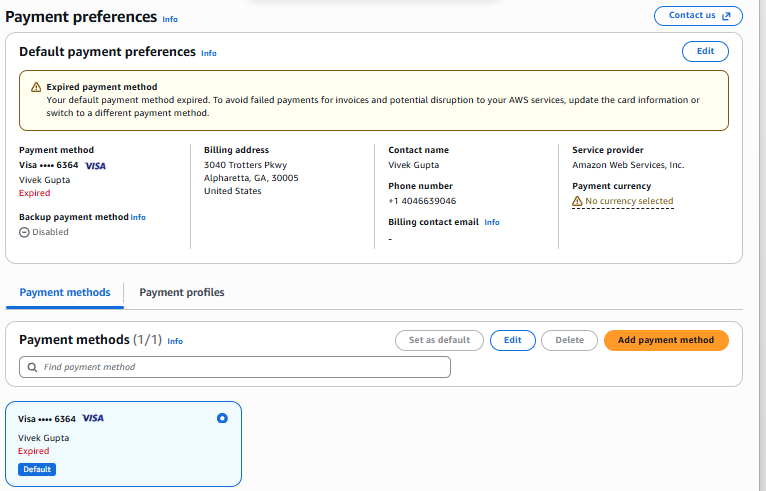Click No currency selected warning
This screenshot has height=491, width=766.
click(x=623, y=201)
